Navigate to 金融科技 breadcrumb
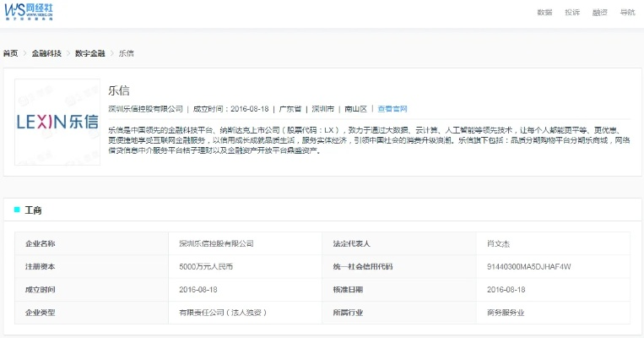The height and width of the screenshot is (338, 644). 46,53
